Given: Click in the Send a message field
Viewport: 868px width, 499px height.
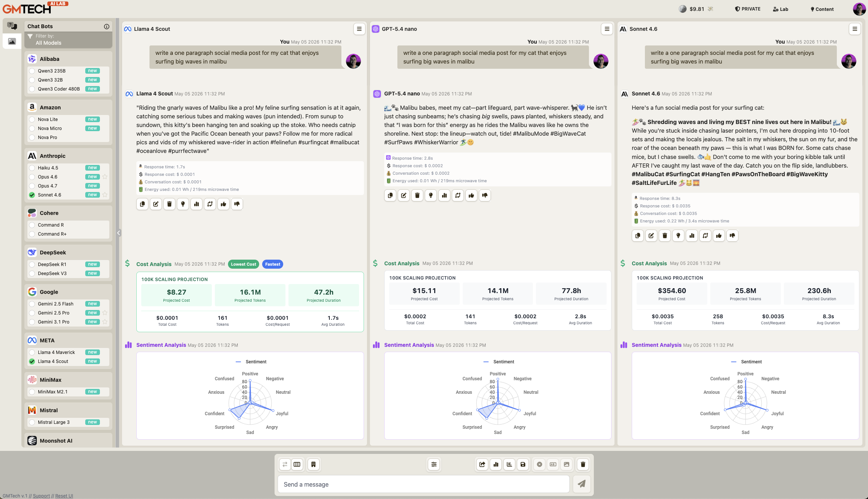Looking at the screenshot, I should [x=424, y=484].
